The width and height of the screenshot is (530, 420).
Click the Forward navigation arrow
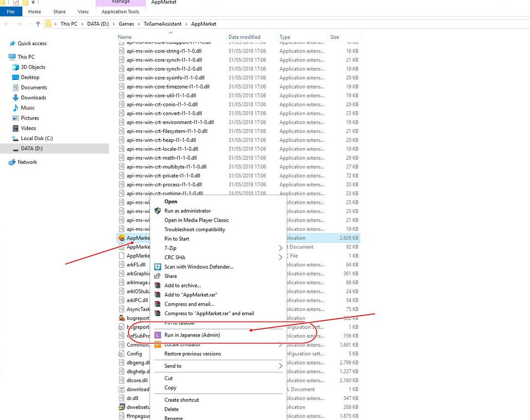(19, 24)
